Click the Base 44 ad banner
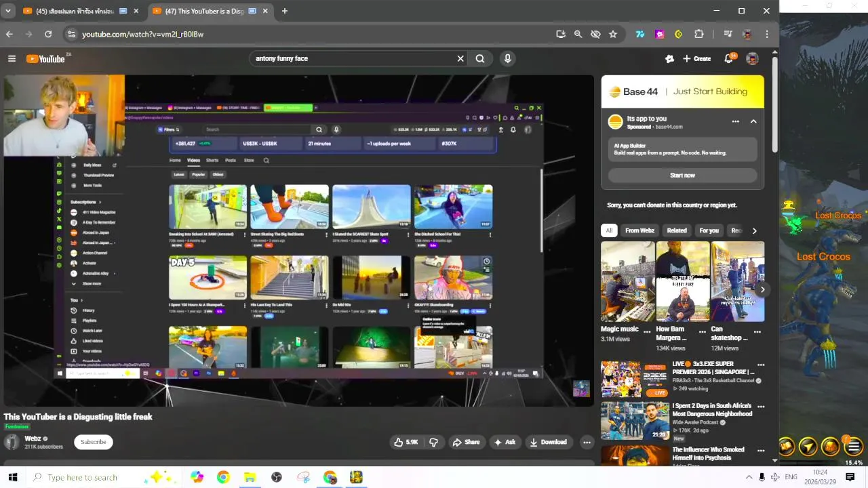The width and height of the screenshot is (868, 488). 682,91
